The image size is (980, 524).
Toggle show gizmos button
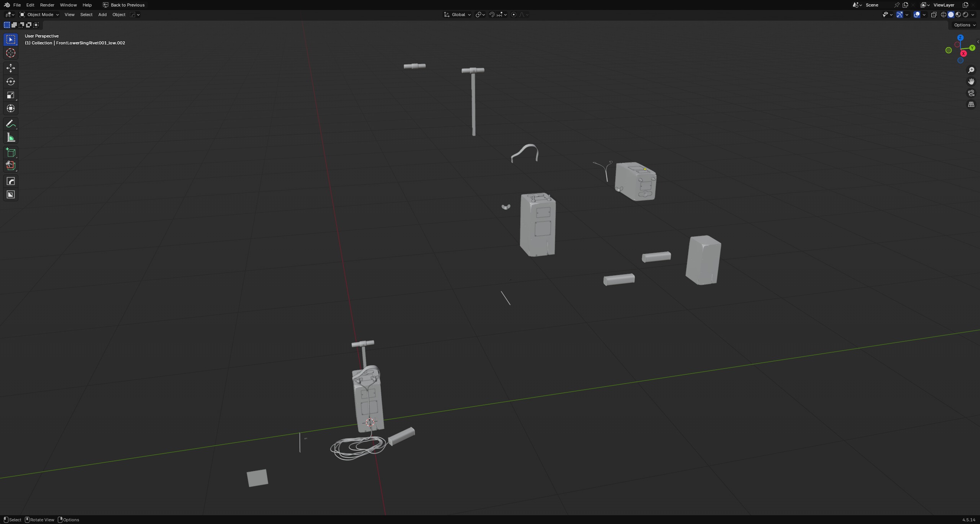coord(900,15)
